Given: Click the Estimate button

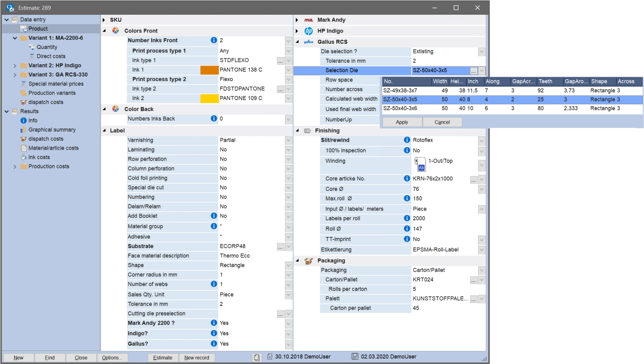Looking at the screenshot, I should (x=163, y=357).
